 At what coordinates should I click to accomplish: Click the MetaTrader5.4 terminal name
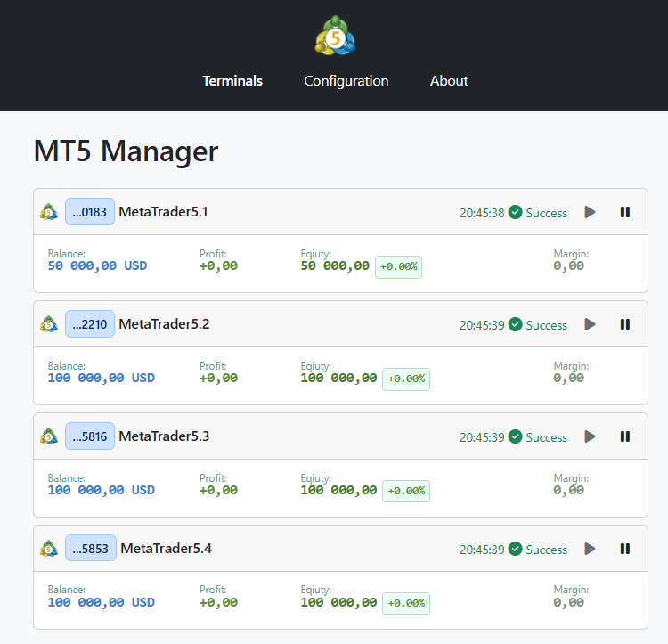pos(167,548)
